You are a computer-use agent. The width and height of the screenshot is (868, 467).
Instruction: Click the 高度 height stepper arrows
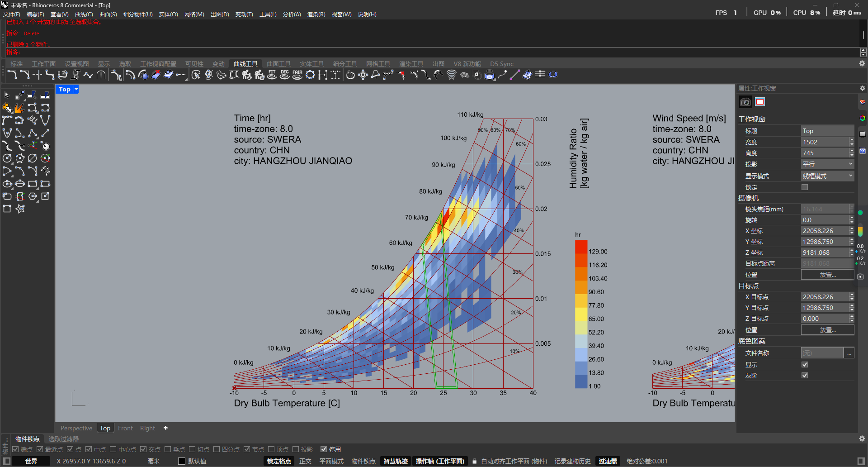[x=852, y=153]
